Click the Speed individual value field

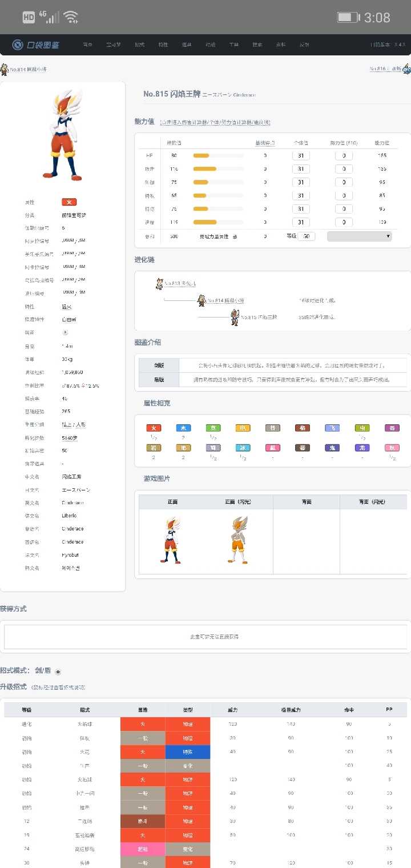301,222
